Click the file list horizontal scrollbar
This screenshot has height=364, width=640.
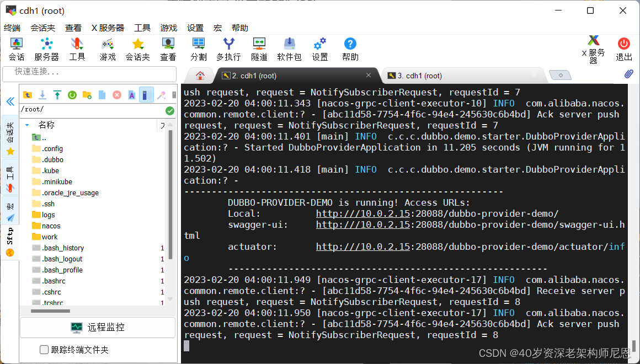[x=50, y=311]
